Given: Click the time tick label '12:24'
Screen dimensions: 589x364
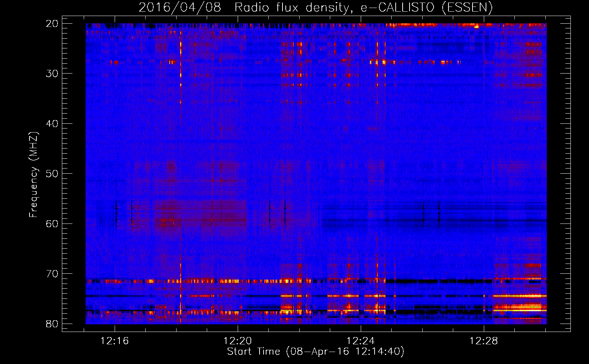Looking at the screenshot, I should pos(361,341).
